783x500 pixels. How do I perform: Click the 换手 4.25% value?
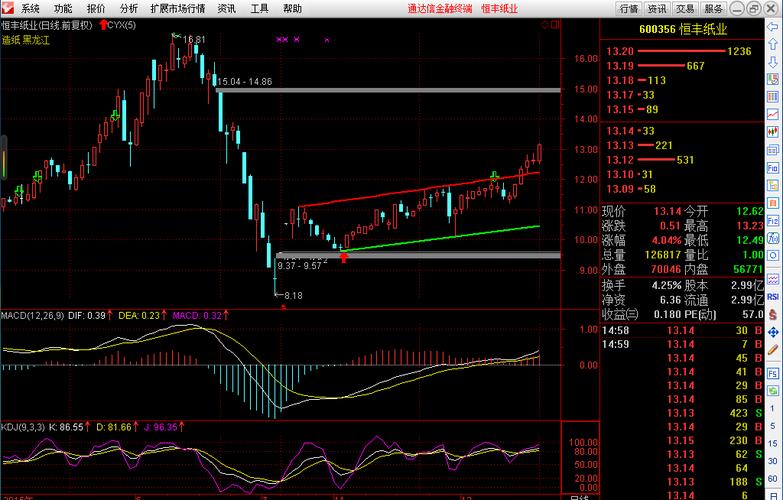667,286
